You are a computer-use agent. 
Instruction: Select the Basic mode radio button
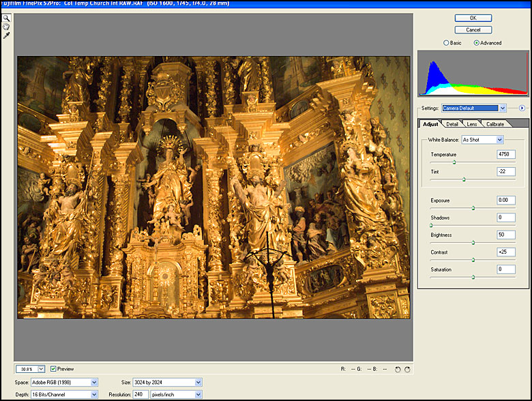(446, 43)
